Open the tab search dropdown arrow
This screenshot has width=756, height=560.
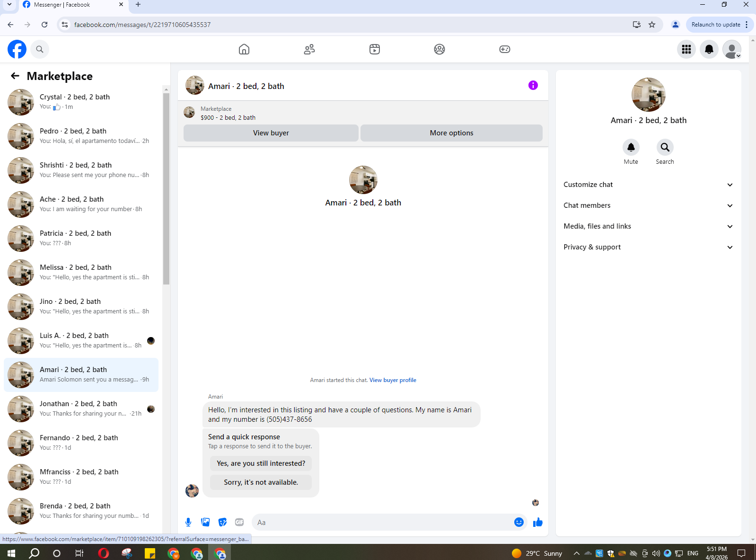click(x=9, y=5)
